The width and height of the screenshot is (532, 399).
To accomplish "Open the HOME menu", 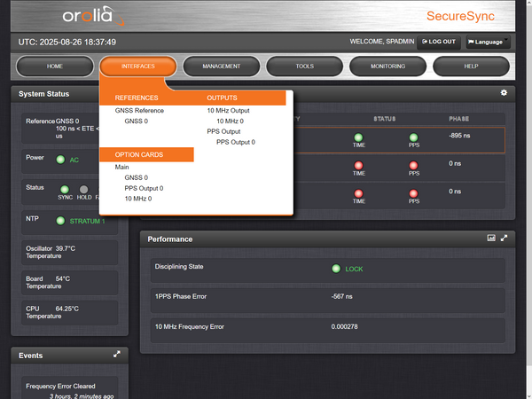I will pyautogui.click(x=55, y=66).
